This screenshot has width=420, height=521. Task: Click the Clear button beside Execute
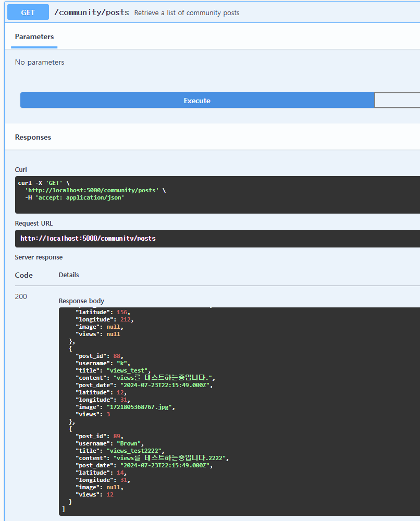(397, 101)
